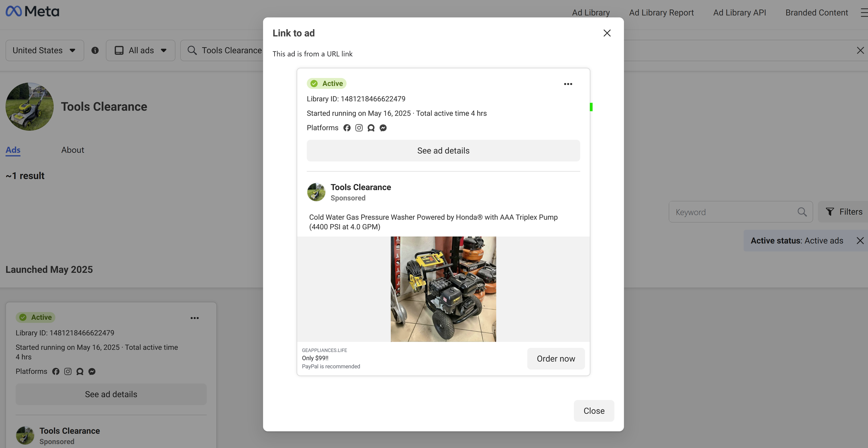The width and height of the screenshot is (868, 448).
Task: Open the pressure washer ad image
Action: tap(443, 289)
